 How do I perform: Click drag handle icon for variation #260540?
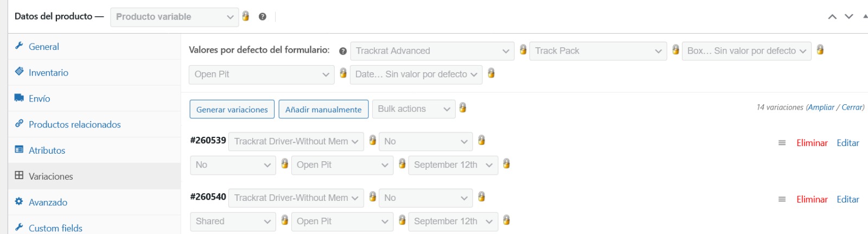click(782, 200)
